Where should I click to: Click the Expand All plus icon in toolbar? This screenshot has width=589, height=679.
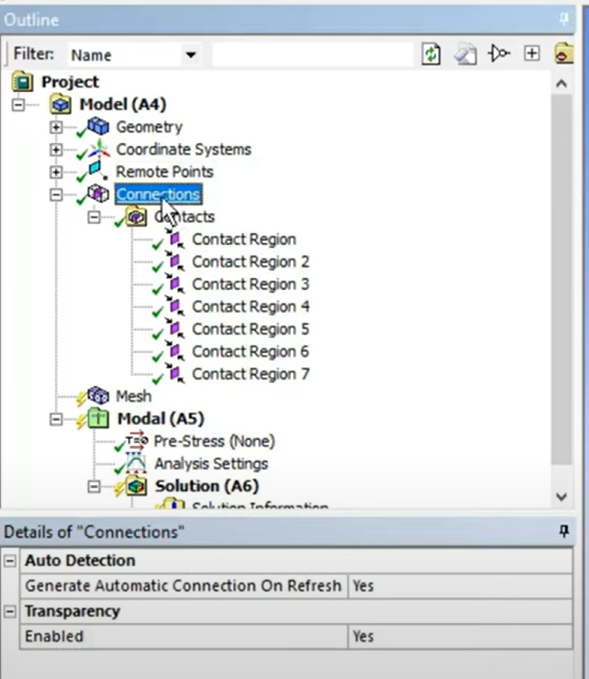531,54
